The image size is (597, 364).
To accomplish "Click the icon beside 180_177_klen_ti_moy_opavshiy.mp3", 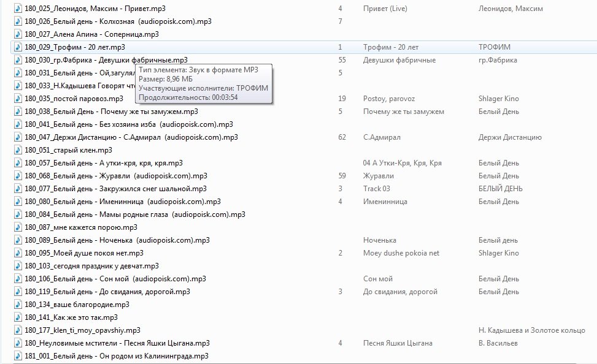I will coord(18,330).
